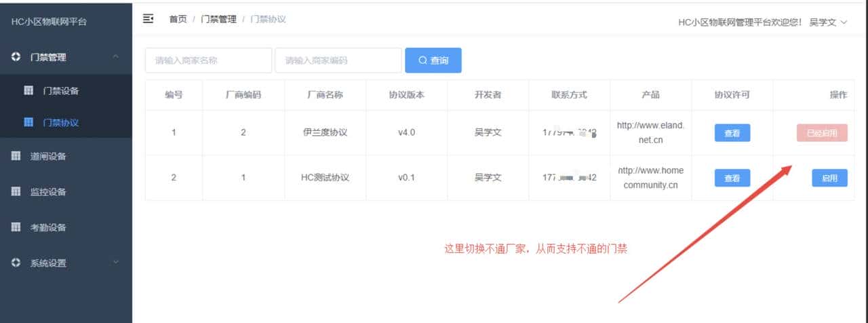Click the contact number in HC测试协议 row

[570, 178]
